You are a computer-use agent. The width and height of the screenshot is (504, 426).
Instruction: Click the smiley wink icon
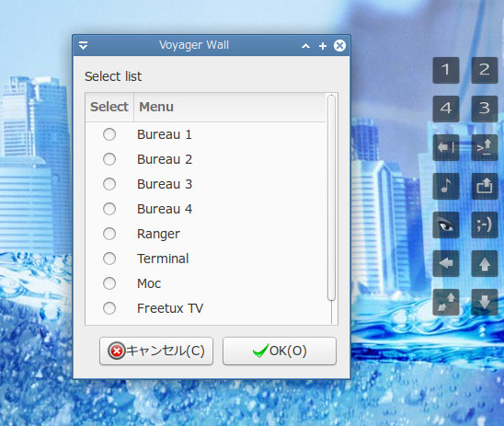tap(485, 225)
